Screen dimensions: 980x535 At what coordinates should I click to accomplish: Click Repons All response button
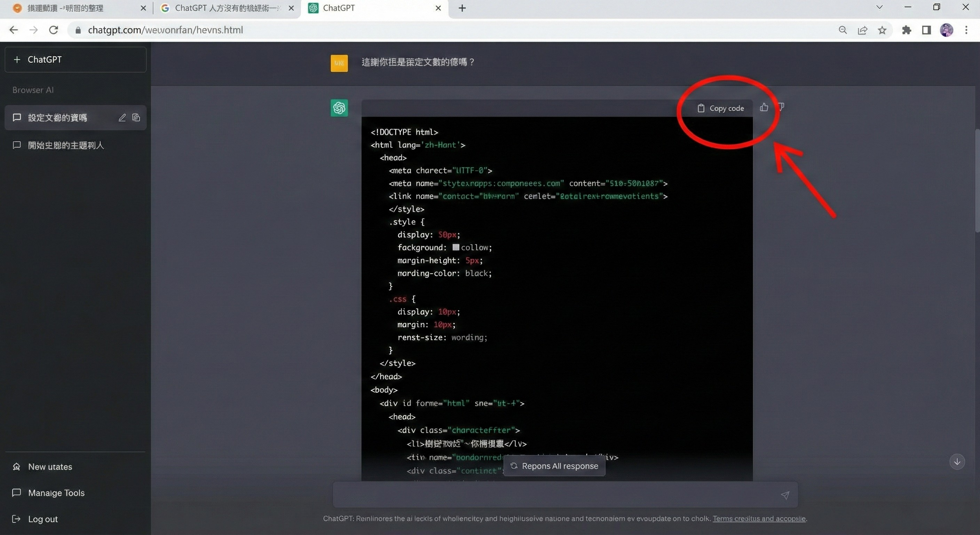click(x=554, y=466)
